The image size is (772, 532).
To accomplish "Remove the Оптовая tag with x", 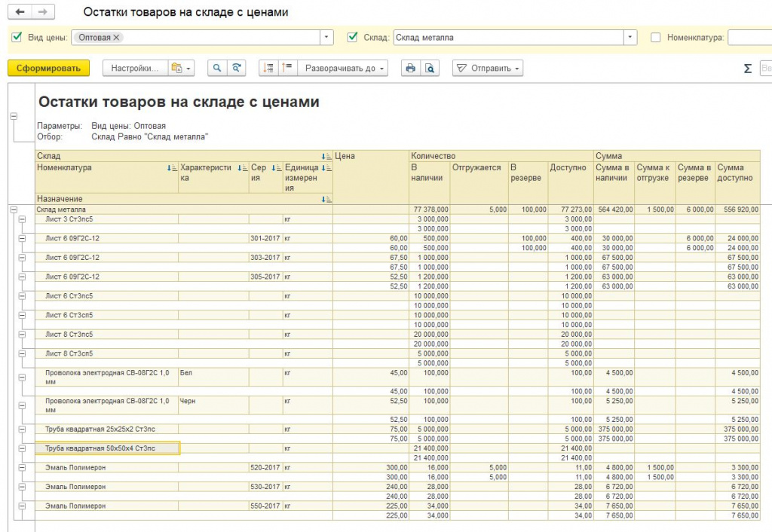I will 118,37.
